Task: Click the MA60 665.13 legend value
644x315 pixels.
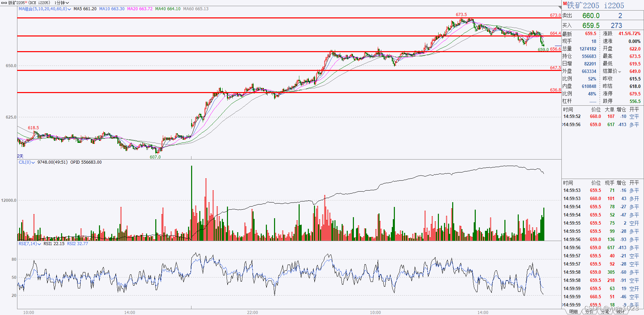Action: (196, 9)
